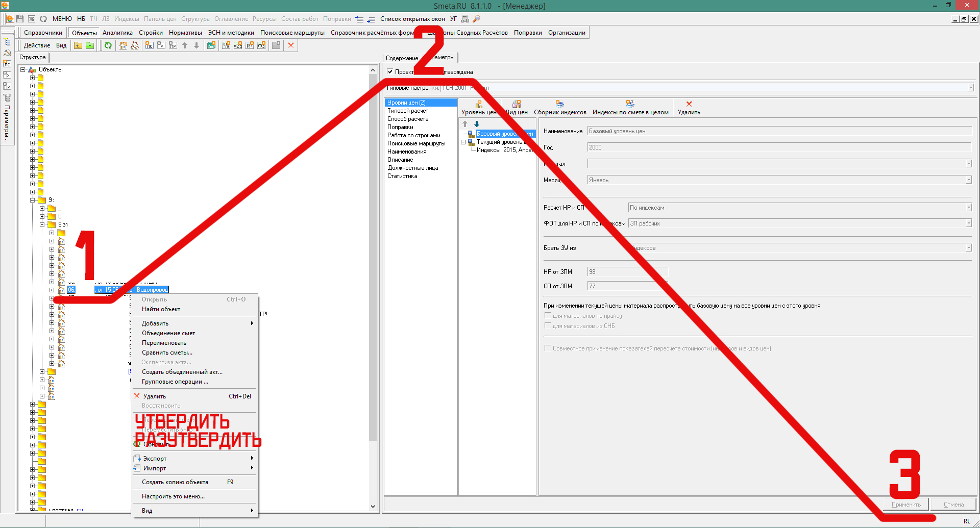Click the ФЗ icon in objects toolbar
Viewport: 980px width, 528px height.
coord(261,45)
